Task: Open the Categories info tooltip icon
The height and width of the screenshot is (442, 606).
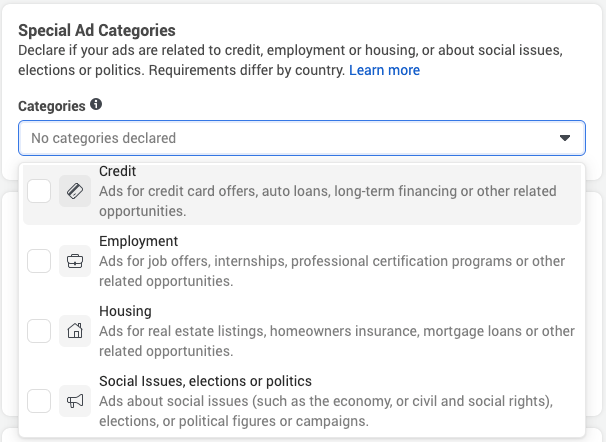Action: pos(96,104)
